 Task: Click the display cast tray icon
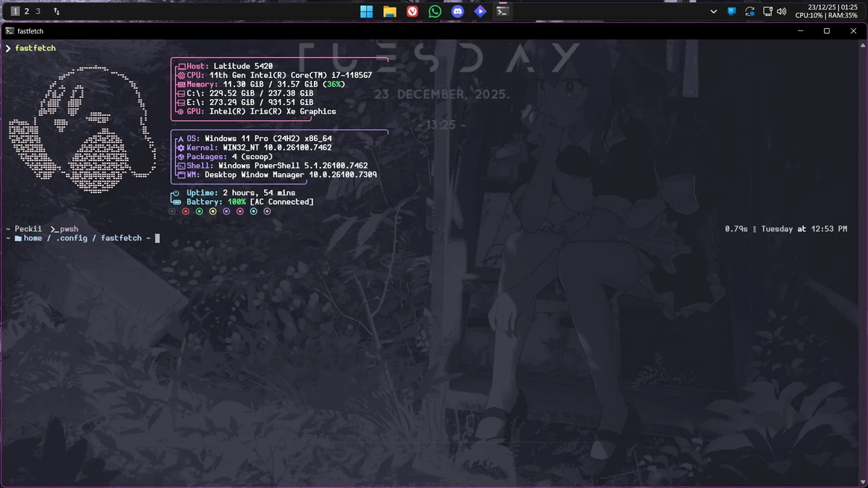[x=767, y=12]
